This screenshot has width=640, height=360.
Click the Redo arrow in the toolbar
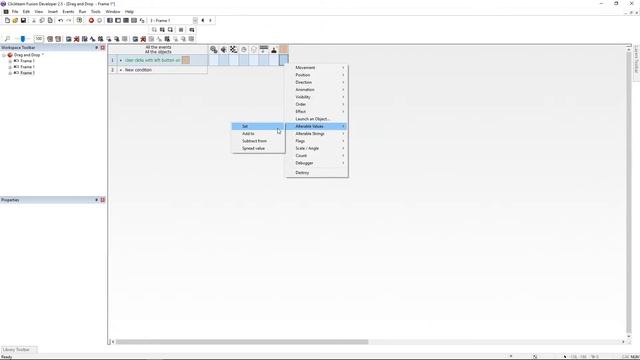[69, 20]
